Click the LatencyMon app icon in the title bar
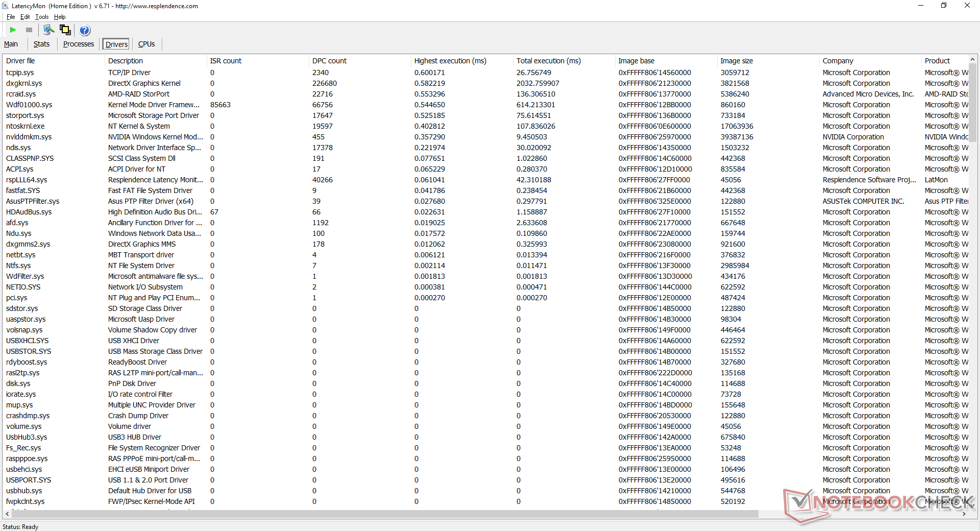Image resolution: width=980 pixels, height=531 pixels. tap(5, 6)
